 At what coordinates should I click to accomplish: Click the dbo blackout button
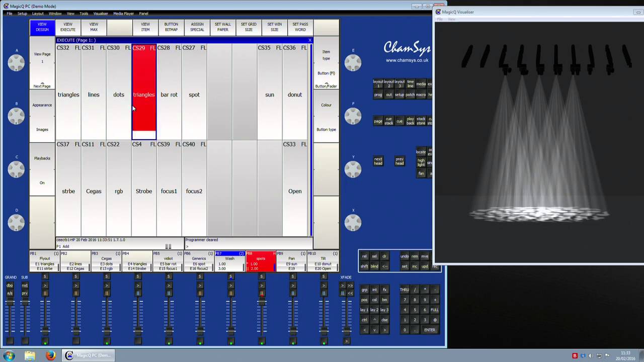click(x=10, y=286)
